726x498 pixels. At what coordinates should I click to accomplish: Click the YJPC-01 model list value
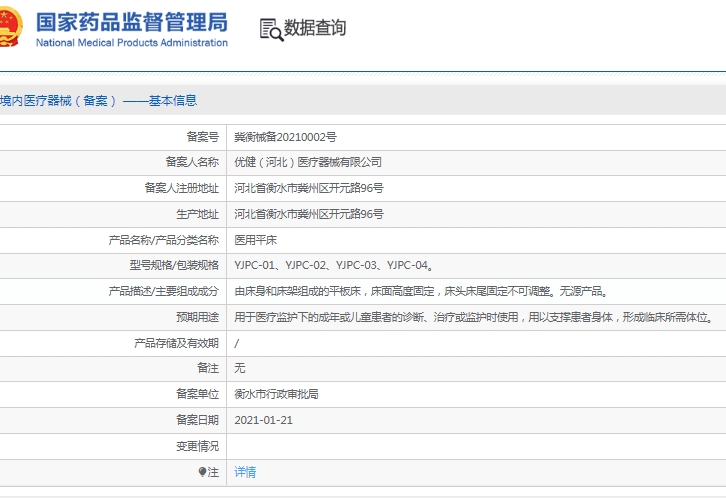coord(334,265)
